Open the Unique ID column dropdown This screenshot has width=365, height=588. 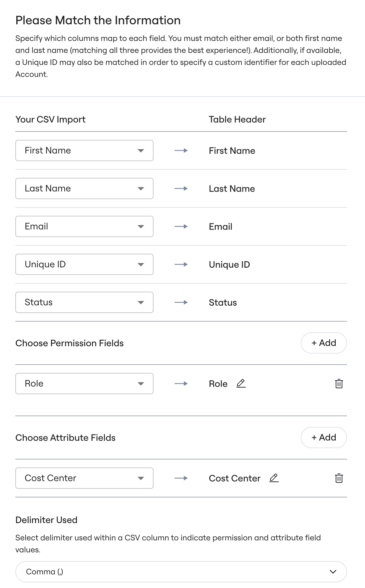(84, 264)
